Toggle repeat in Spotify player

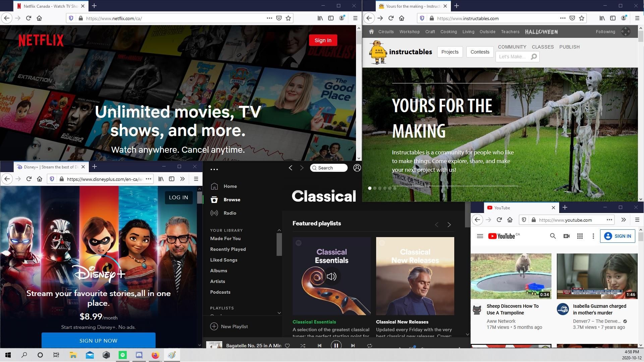tap(369, 346)
